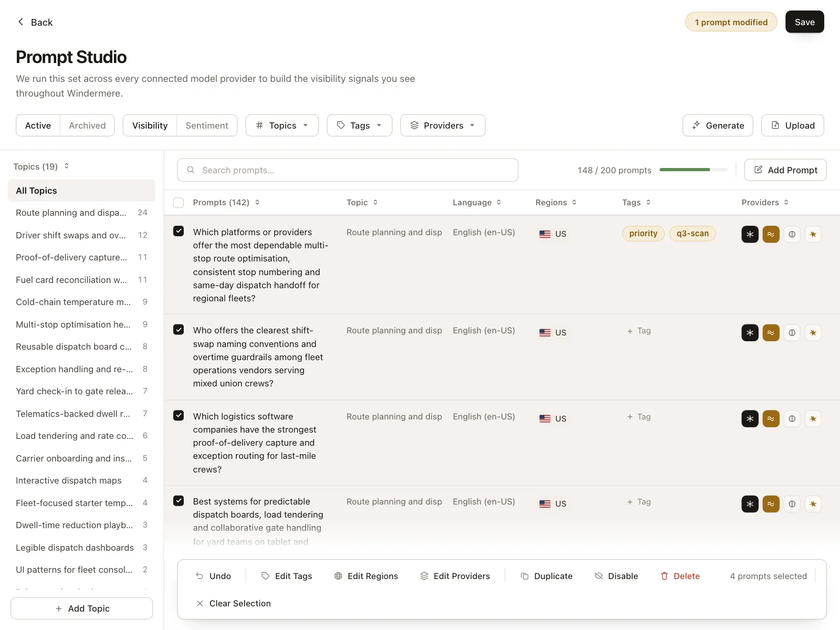Screen dimensions: 840x630
Task: Click star provider icon in dispatch boards row
Action: click(813, 504)
